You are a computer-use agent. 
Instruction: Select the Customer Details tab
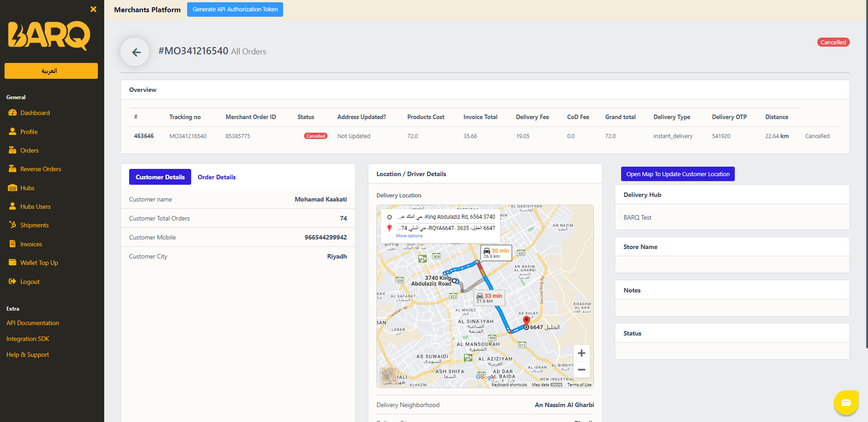click(160, 177)
